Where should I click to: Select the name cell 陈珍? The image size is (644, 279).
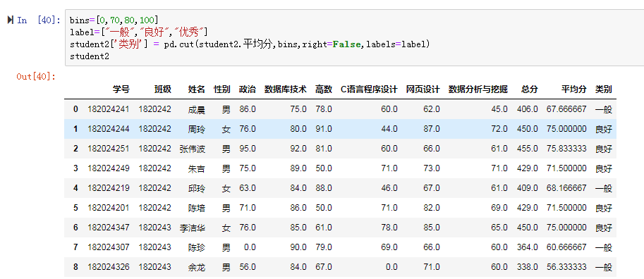click(x=197, y=248)
